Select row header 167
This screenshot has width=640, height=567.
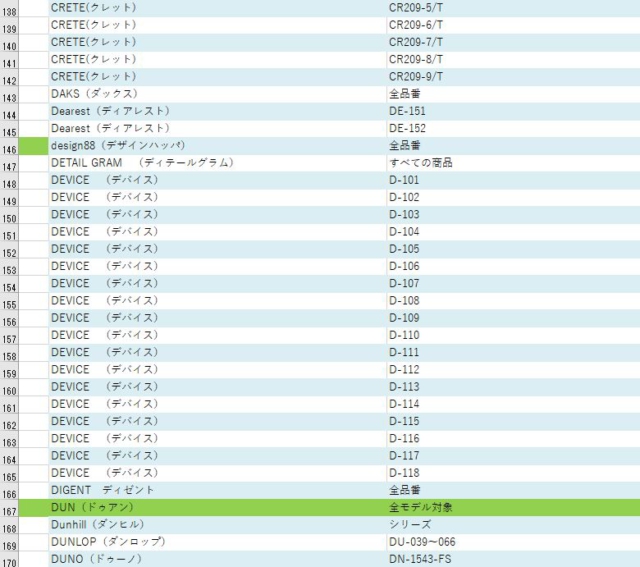pyautogui.click(x=9, y=508)
